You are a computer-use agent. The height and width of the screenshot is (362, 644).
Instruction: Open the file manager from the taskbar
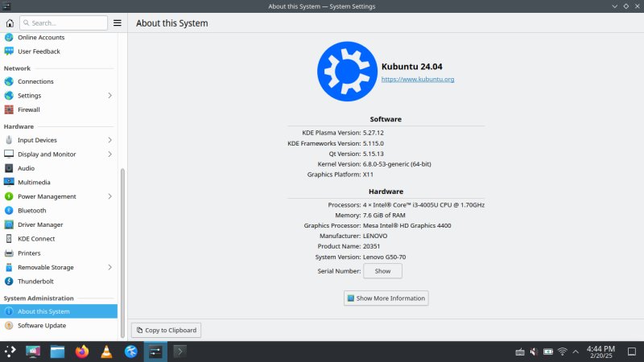(x=57, y=352)
